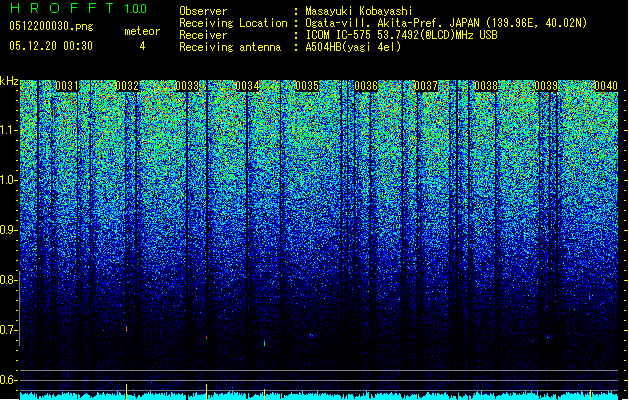
Task: Click the 0.9 kHz axis label
Action: point(8,230)
